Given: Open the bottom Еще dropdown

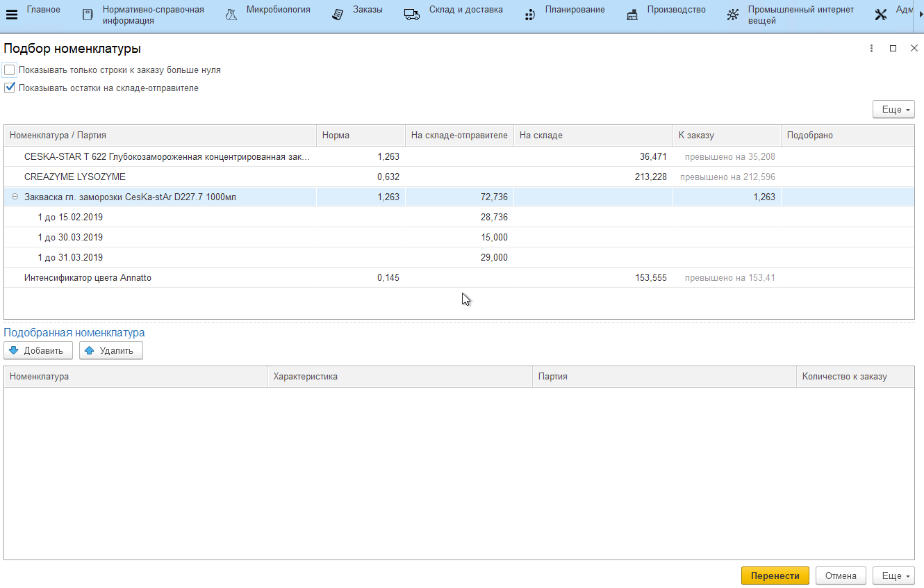Looking at the screenshot, I should point(893,575).
